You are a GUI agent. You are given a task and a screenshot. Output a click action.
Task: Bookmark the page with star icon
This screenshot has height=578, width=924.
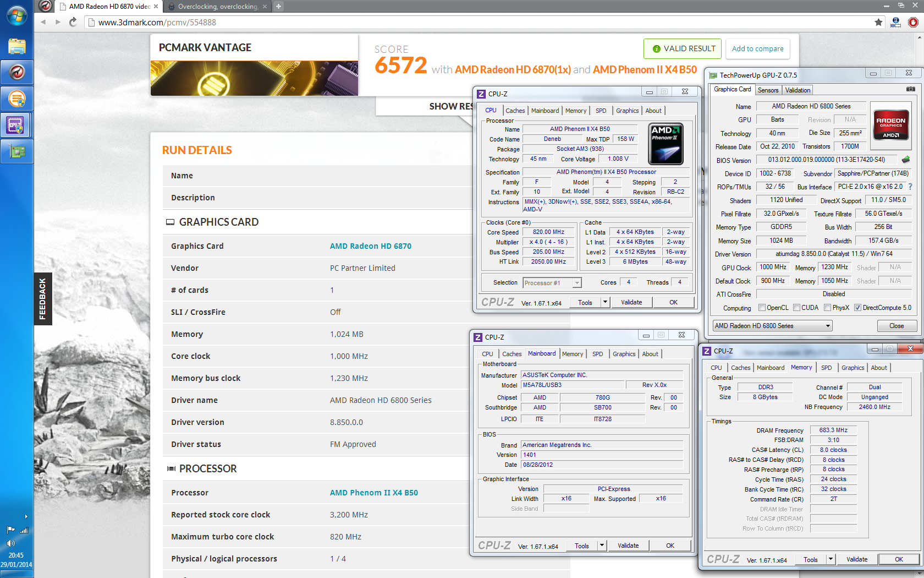click(x=878, y=22)
